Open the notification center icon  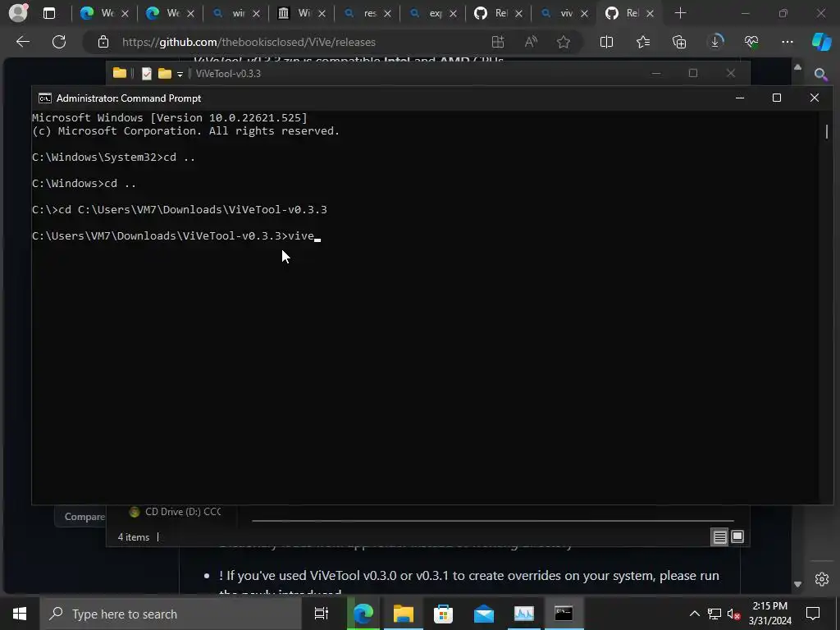[x=813, y=614]
